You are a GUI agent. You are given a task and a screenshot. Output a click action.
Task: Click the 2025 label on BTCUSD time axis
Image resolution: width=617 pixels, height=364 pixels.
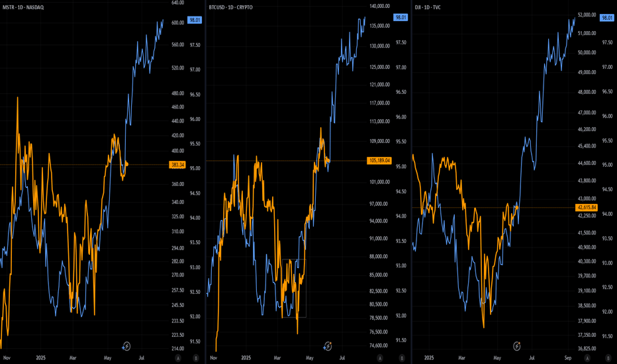click(x=246, y=358)
